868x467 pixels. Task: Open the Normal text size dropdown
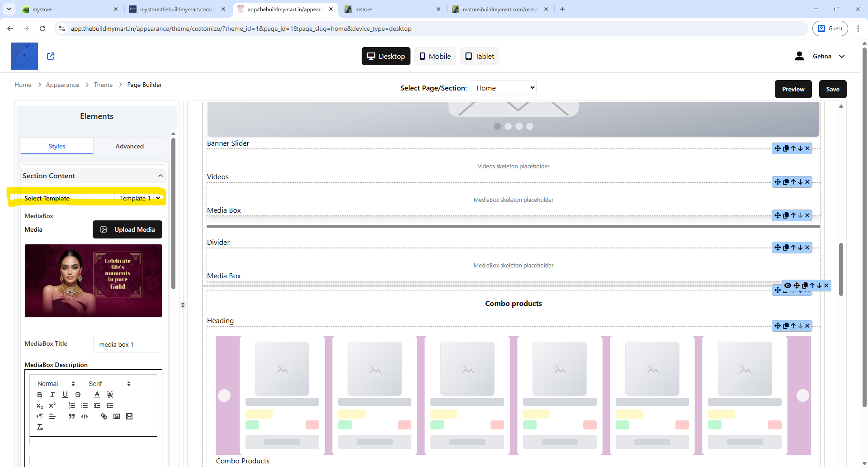tap(56, 384)
